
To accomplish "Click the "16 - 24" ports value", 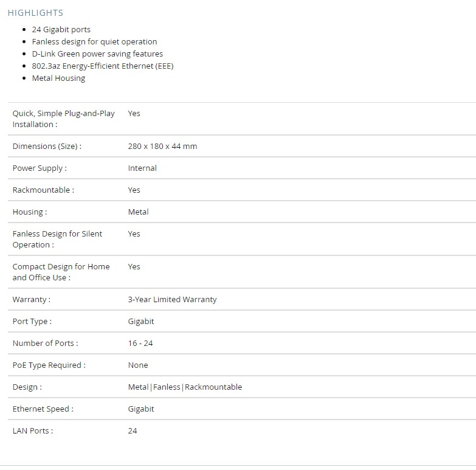I will 140,343.
